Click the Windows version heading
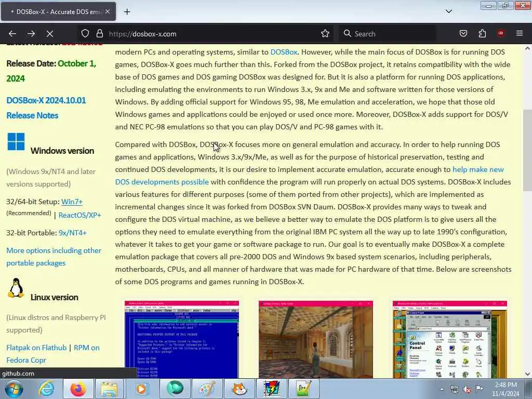The width and height of the screenshot is (532, 399). tap(62, 151)
